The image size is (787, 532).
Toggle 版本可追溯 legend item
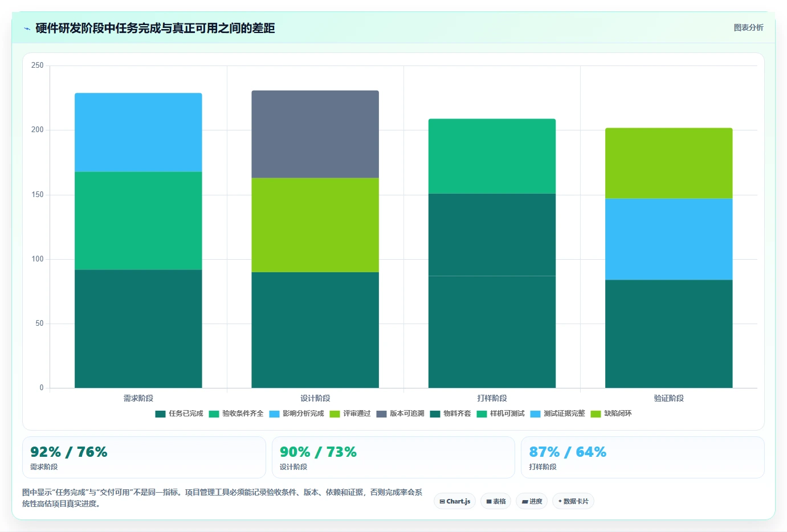[400, 414]
